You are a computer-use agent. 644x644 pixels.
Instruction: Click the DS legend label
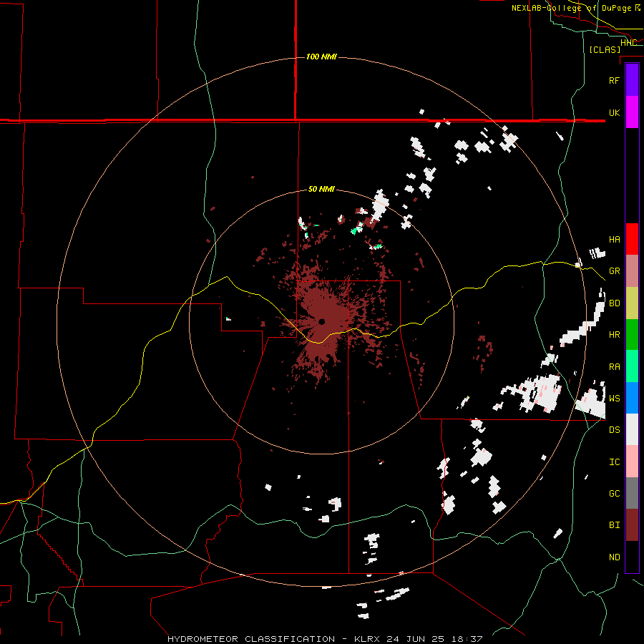click(x=614, y=430)
